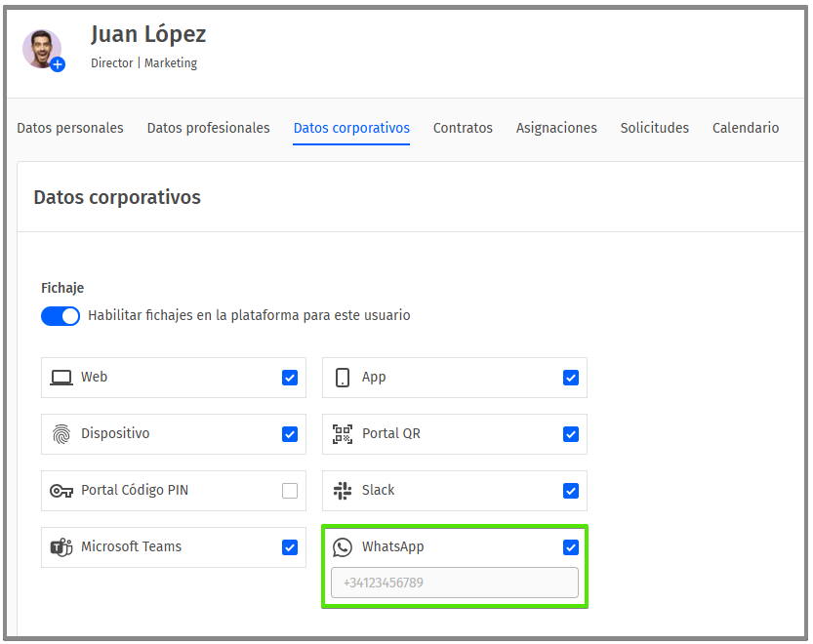Go to the Calendario tab
The width and height of the screenshot is (813, 644).
click(746, 128)
